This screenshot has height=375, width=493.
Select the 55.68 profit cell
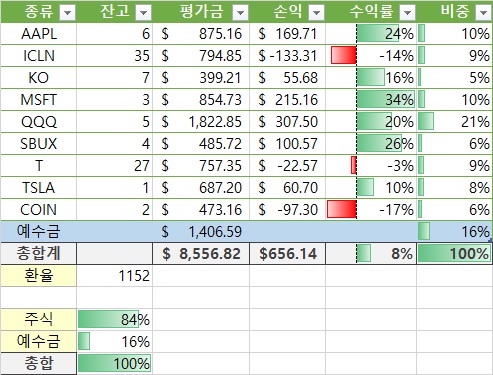288,78
